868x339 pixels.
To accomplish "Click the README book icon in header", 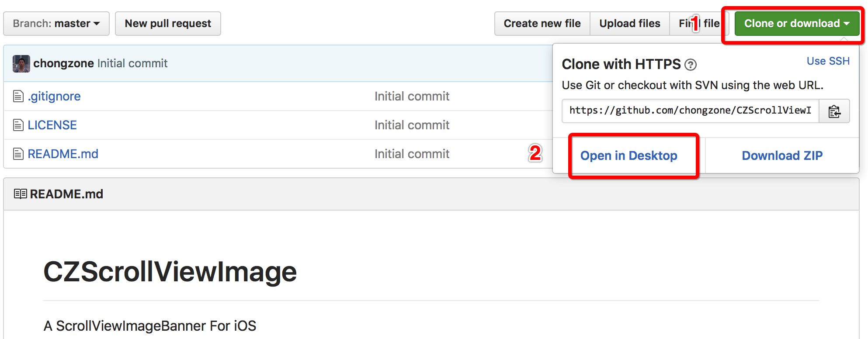I will tap(20, 194).
